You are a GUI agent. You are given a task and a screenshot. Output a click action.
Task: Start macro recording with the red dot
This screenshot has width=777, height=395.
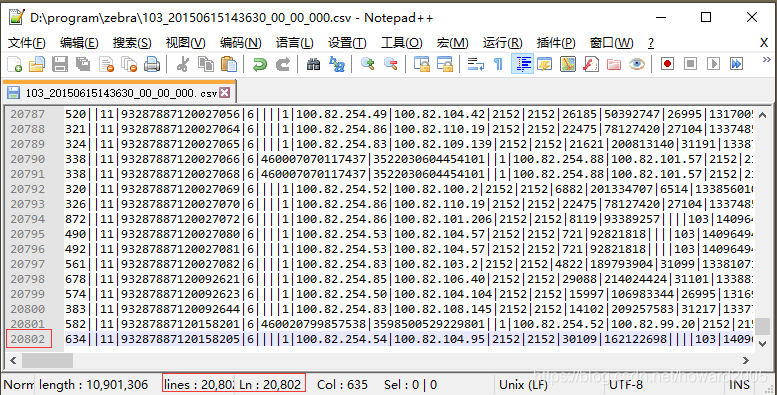(x=667, y=64)
